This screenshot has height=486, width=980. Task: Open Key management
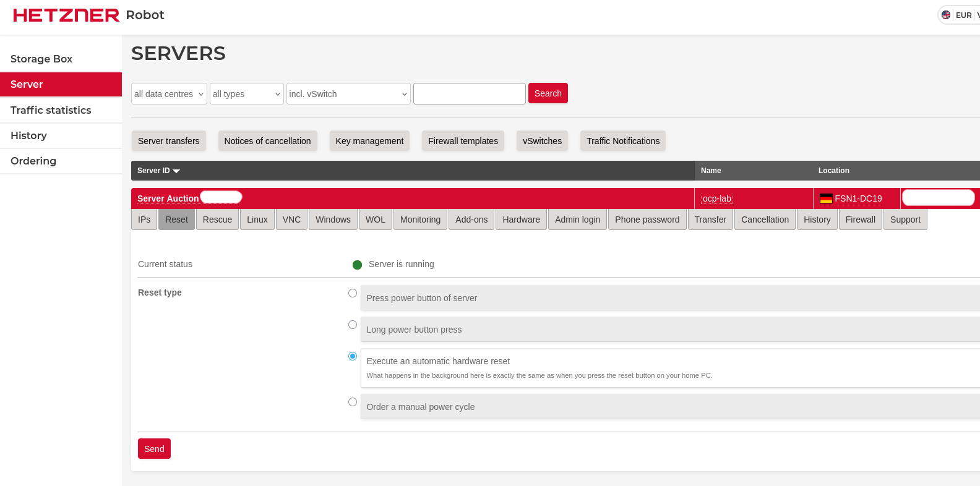pyautogui.click(x=369, y=141)
